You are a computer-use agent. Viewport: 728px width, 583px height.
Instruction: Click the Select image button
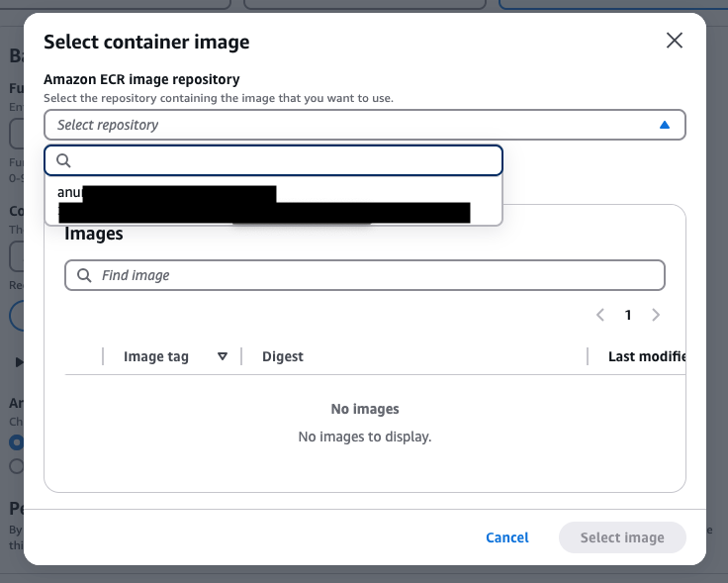(x=622, y=537)
